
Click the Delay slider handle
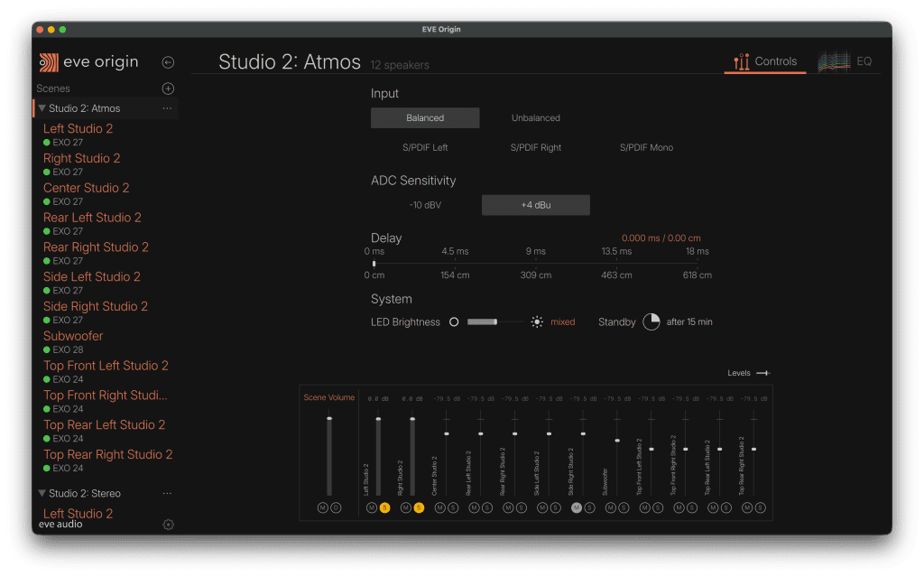click(374, 264)
